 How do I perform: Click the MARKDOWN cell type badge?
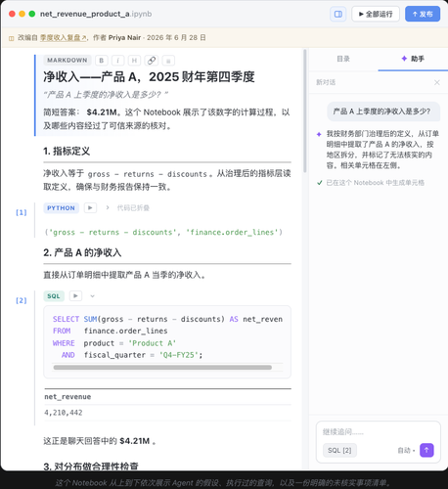coord(67,61)
